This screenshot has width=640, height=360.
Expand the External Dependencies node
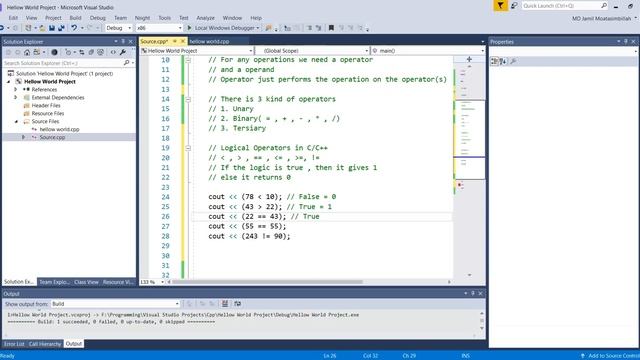tap(16, 98)
